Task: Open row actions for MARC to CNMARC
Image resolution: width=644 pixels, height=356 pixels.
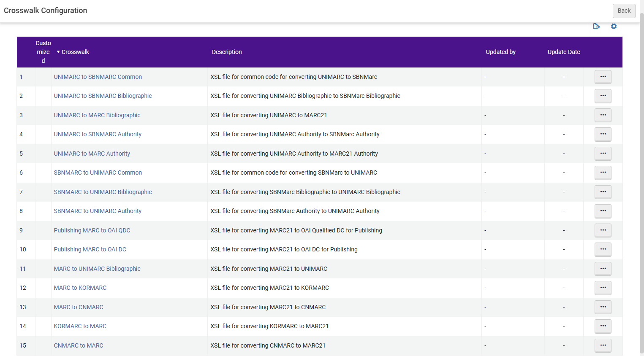Action: 603,307
